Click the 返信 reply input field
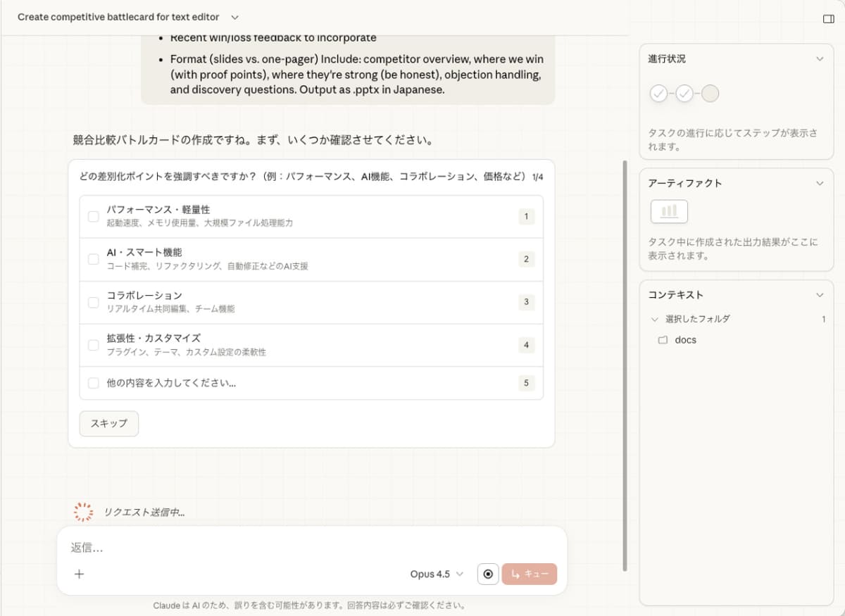The image size is (845, 616). (x=282, y=547)
